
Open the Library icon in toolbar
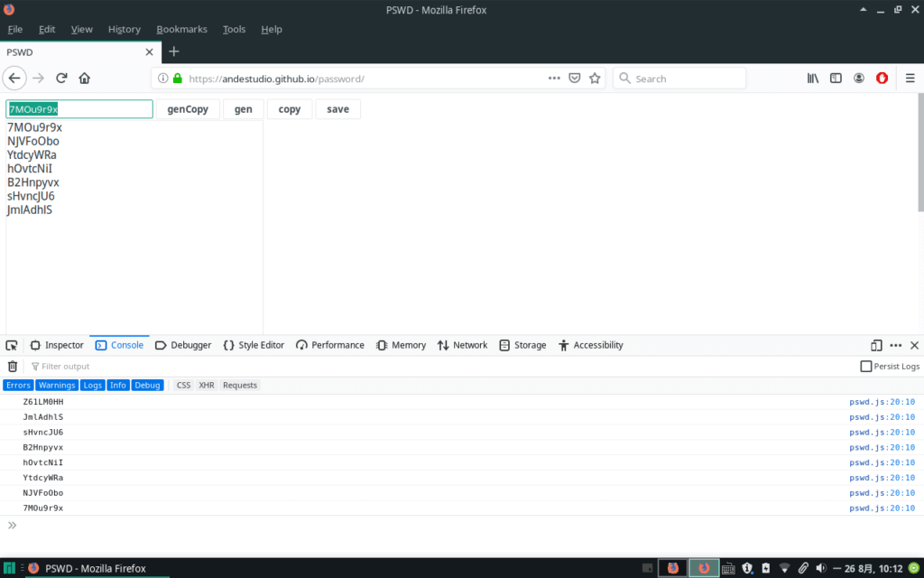(812, 79)
